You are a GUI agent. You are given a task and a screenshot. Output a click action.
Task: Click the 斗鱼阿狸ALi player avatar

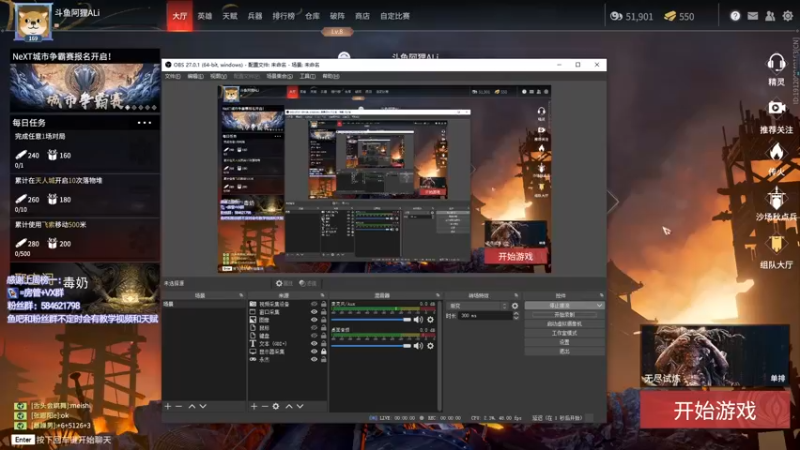pyautogui.click(x=33, y=21)
